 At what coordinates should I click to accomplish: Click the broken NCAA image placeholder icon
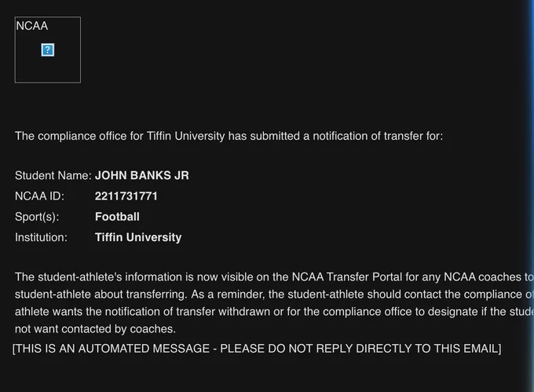(x=48, y=50)
